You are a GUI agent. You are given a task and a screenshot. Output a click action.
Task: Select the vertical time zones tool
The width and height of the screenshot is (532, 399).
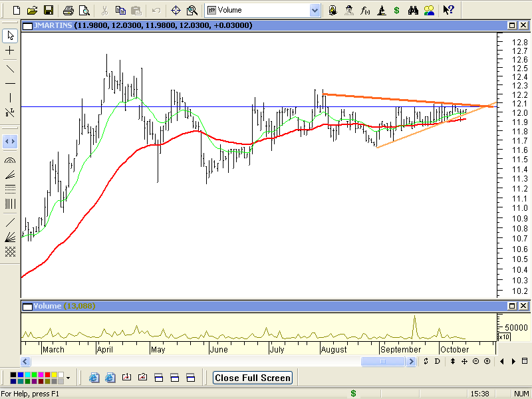click(x=10, y=204)
